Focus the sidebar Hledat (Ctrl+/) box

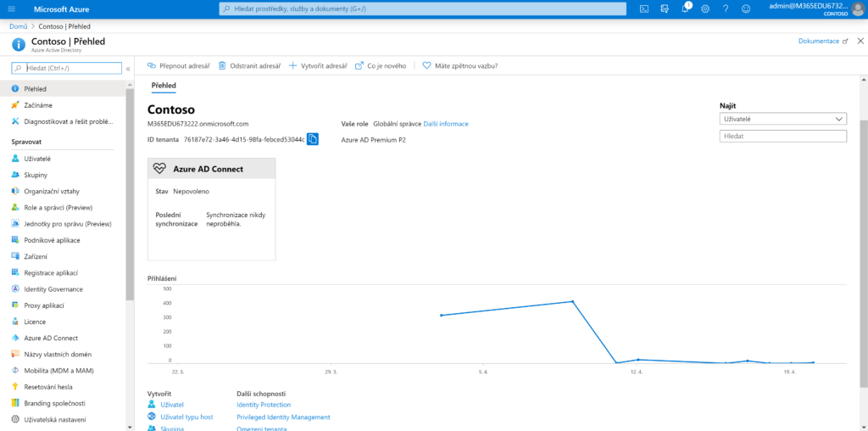[66, 68]
